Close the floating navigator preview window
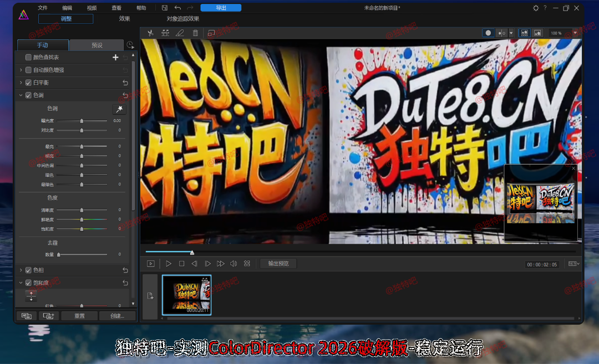 point(573,168)
